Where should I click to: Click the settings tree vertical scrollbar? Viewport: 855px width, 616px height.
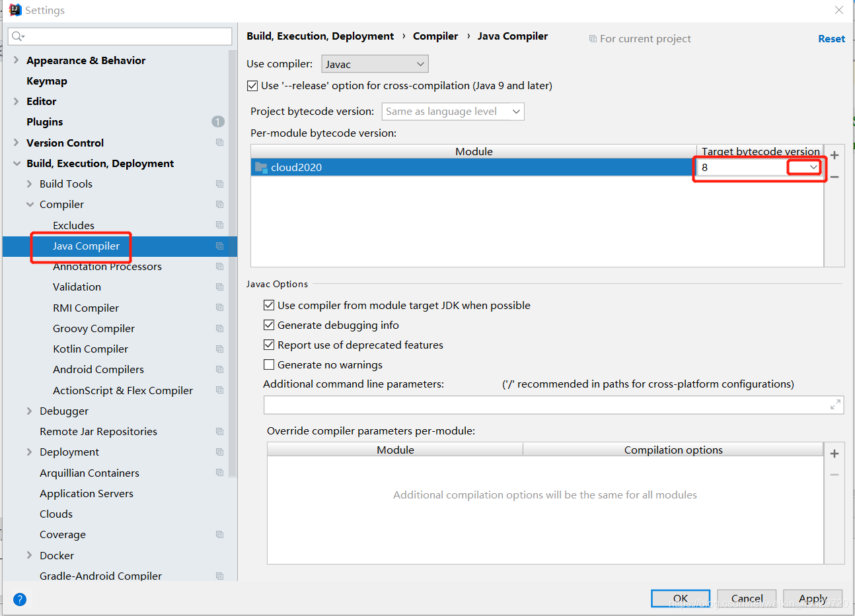pos(233,263)
